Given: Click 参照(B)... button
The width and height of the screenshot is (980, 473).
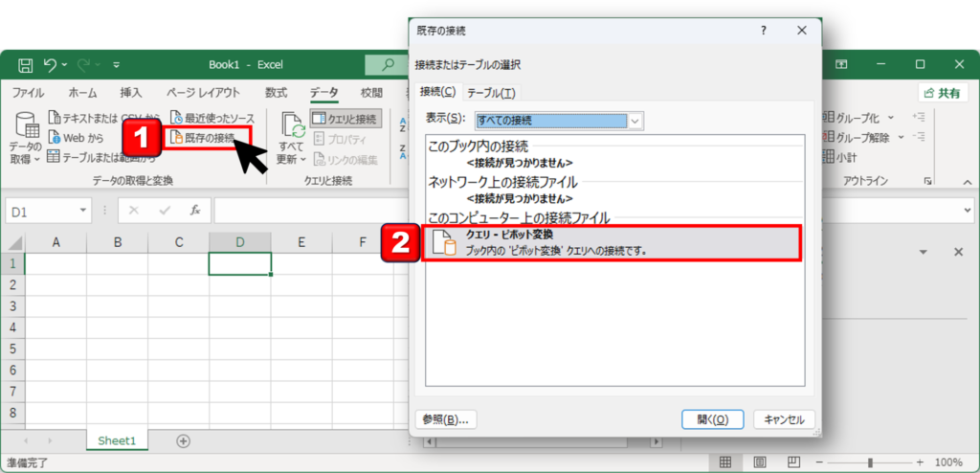Looking at the screenshot, I should pos(446,419).
